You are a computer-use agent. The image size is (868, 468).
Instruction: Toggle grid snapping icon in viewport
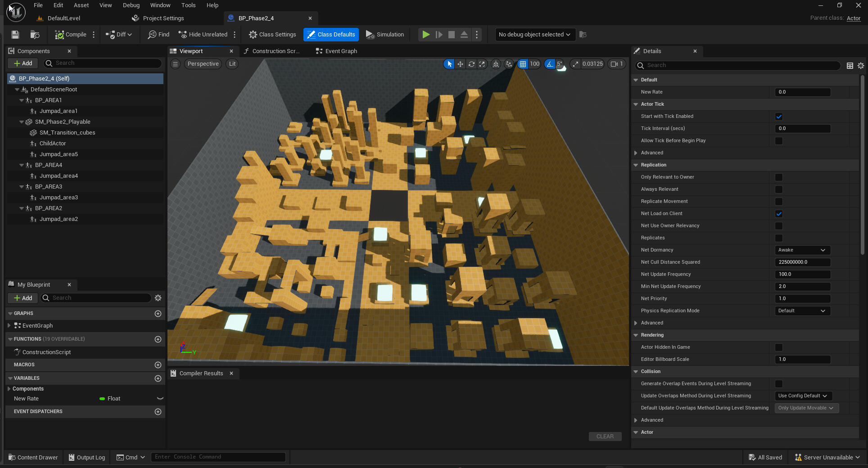pos(523,64)
